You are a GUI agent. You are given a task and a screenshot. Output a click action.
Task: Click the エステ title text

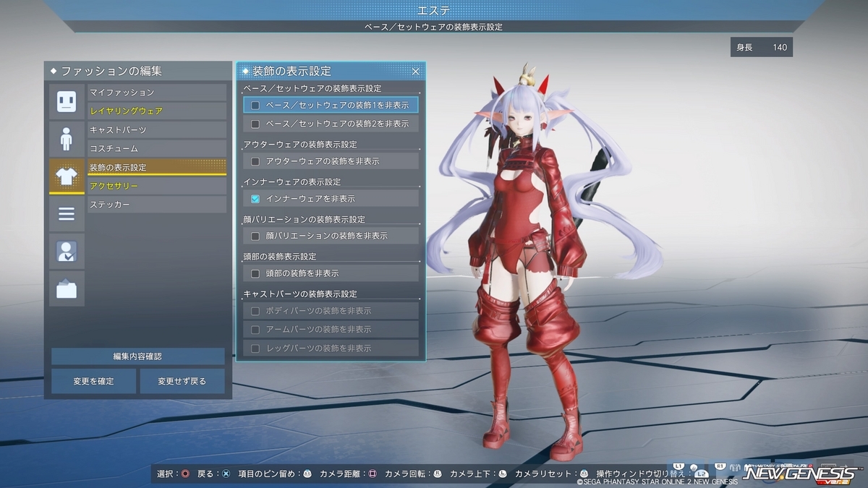pyautogui.click(x=434, y=10)
